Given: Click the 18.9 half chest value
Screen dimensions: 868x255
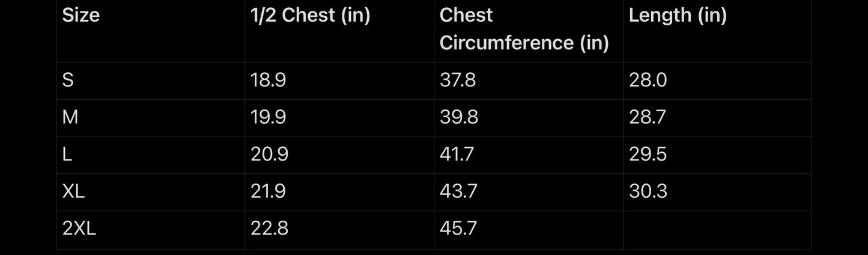Looking at the screenshot, I should (268, 80).
